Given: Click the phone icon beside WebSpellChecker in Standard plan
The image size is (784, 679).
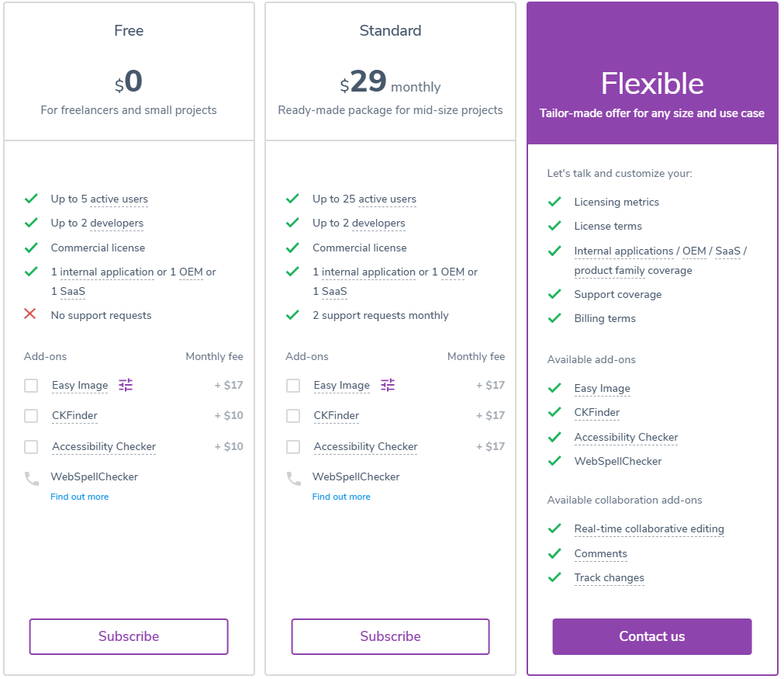Looking at the screenshot, I should click(293, 476).
